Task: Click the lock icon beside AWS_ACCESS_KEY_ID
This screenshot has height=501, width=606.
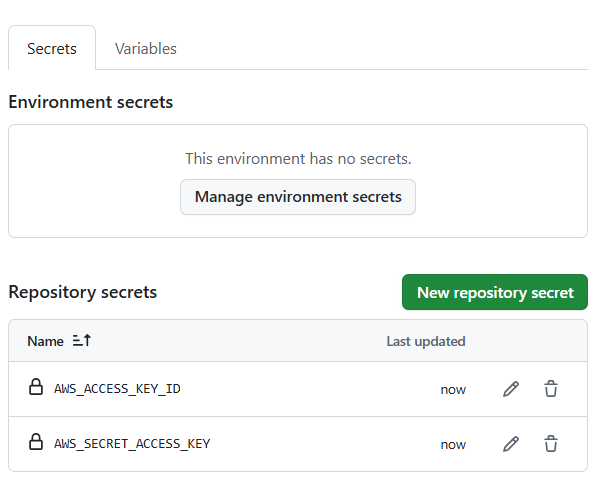Action: 36,387
